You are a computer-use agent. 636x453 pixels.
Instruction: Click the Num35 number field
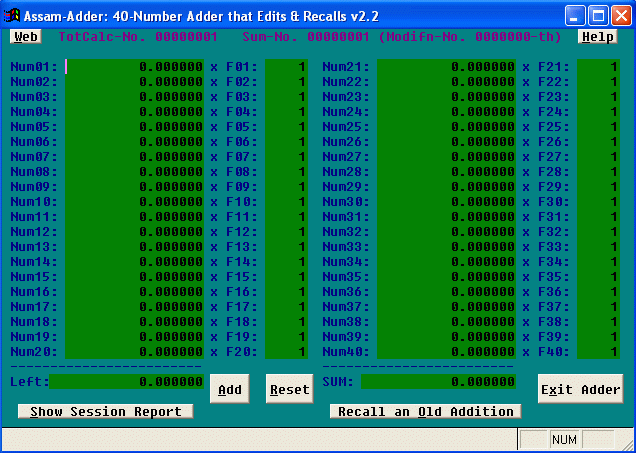pyautogui.click(x=446, y=277)
